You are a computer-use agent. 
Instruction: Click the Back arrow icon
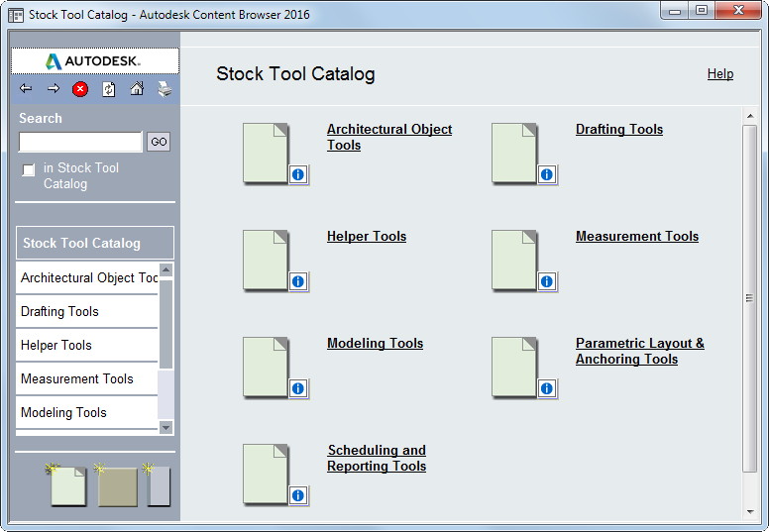point(26,89)
